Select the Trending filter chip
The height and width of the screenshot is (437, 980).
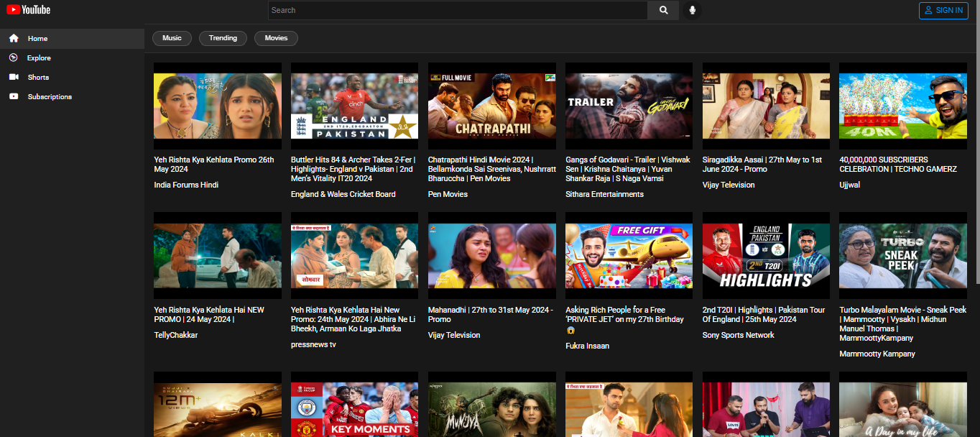coord(223,38)
